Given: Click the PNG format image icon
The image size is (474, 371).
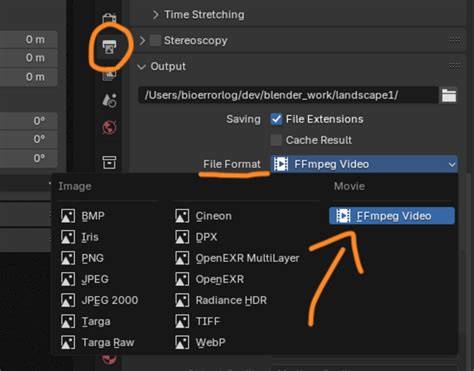Looking at the screenshot, I should [68, 258].
